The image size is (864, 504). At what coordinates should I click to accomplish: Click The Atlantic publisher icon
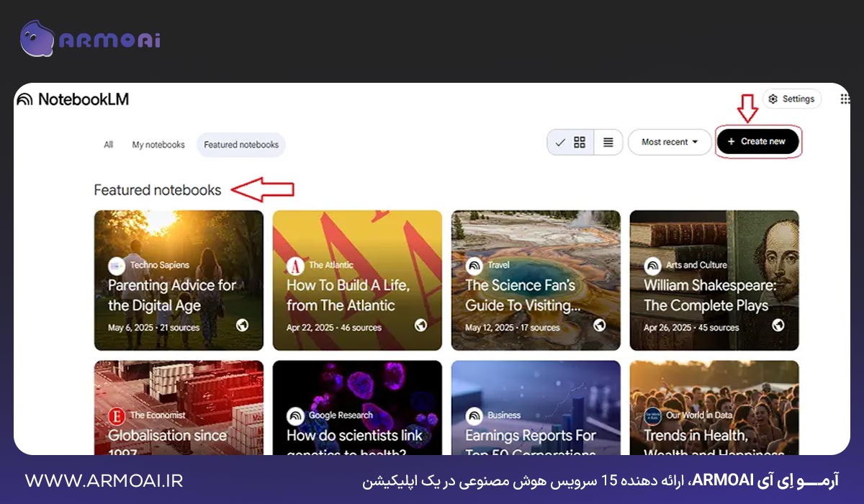pos(296,265)
